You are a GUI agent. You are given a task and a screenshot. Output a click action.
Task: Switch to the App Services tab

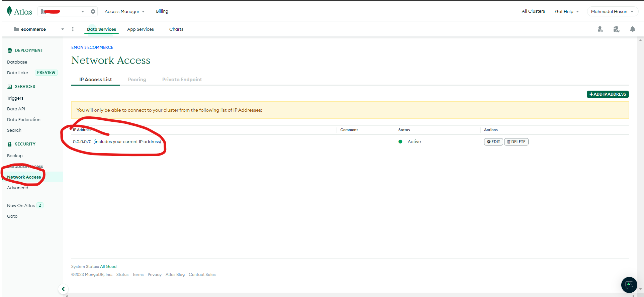point(141,29)
